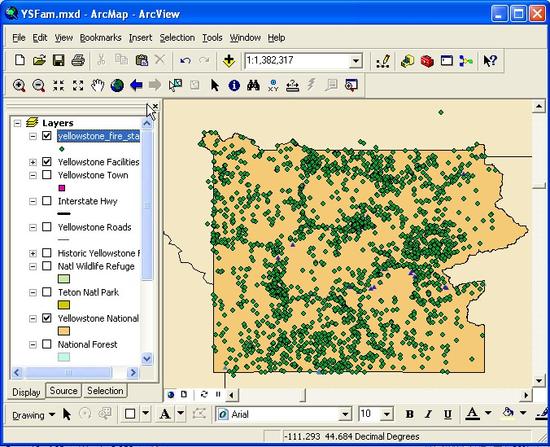The width and height of the screenshot is (550, 447).
Task: Click the Save floppy disk icon
Action: [x=59, y=60]
